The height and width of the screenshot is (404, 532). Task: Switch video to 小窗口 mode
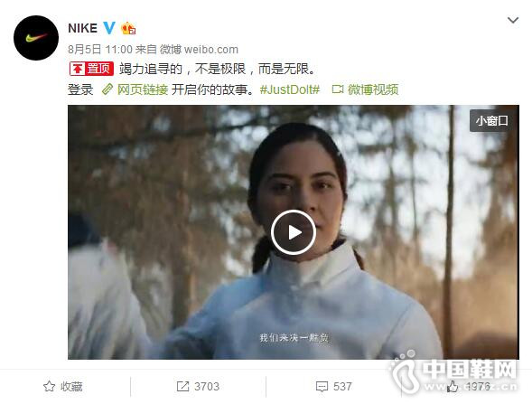(491, 120)
